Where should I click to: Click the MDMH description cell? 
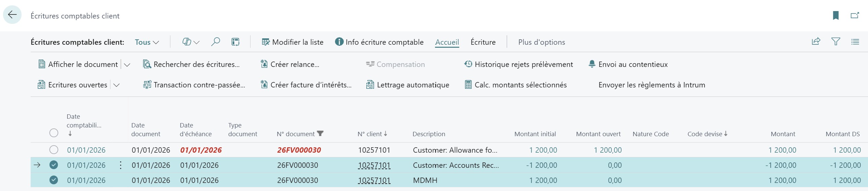425,180
